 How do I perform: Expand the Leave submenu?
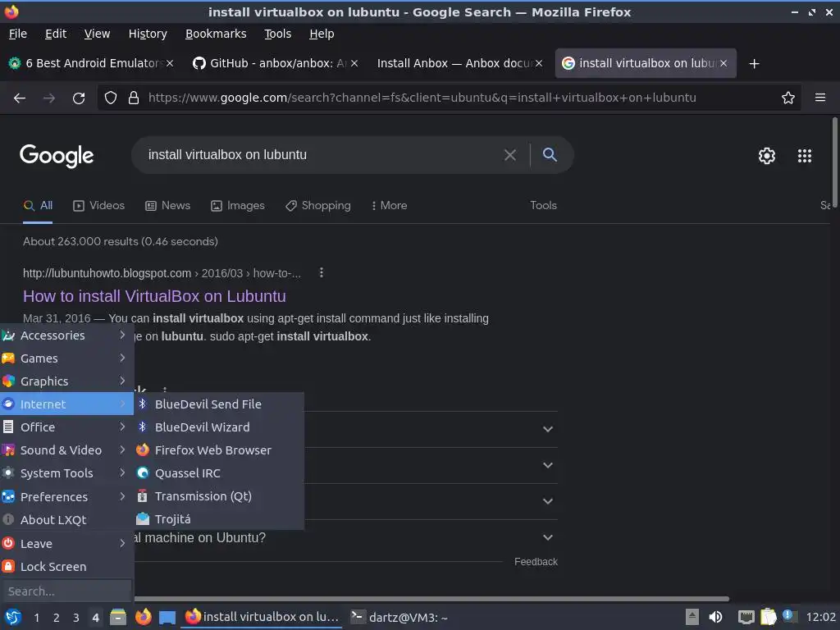(66, 543)
